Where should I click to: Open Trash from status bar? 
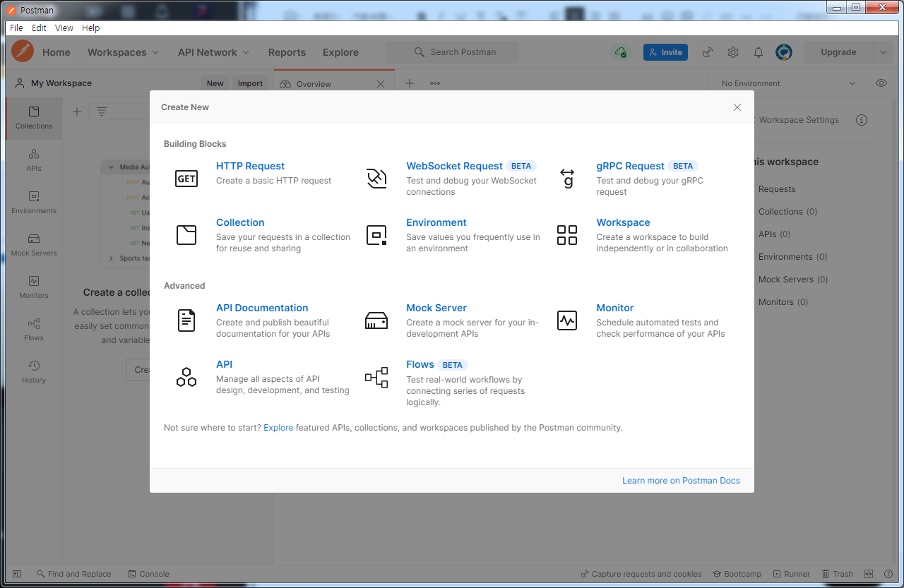[x=837, y=574]
